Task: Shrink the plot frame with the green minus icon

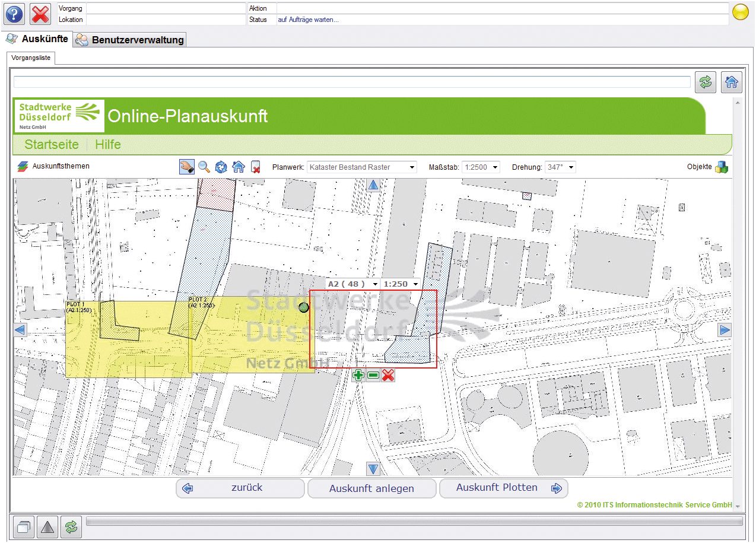Action: [x=373, y=375]
